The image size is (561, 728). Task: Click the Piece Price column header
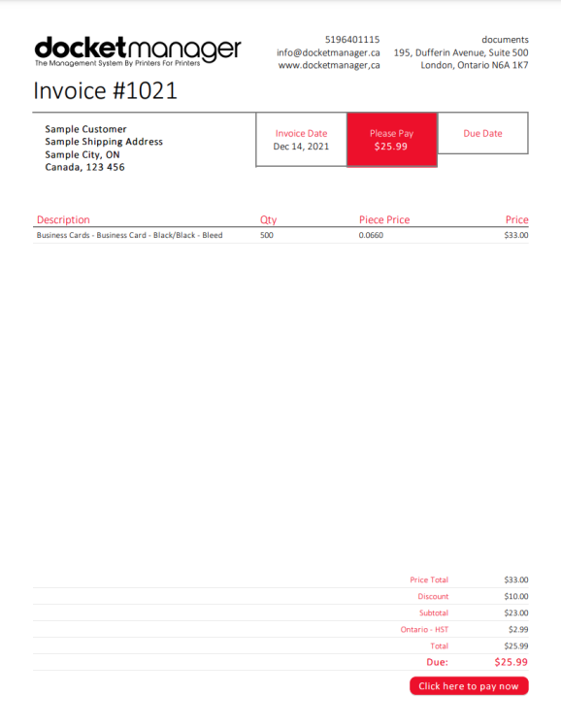384,219
